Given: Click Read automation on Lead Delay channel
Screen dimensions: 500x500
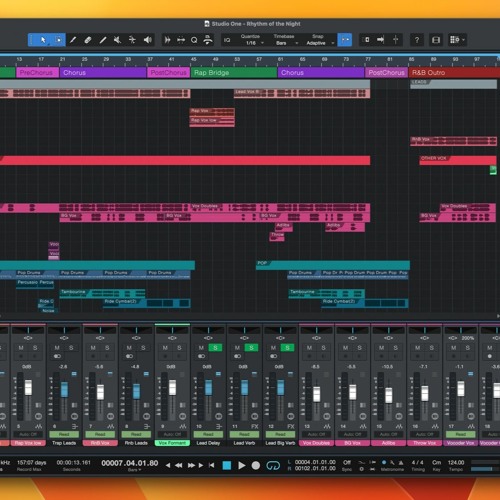Looking at the screenshot, I should coord(208,434).
